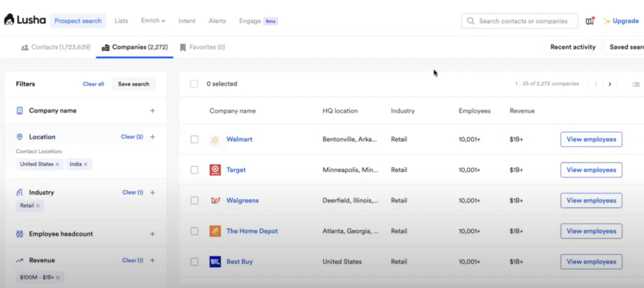The height and width of the screenshot is (288, 644).
Task: Click the Company name filter building icon
Action: pos(20,110)
